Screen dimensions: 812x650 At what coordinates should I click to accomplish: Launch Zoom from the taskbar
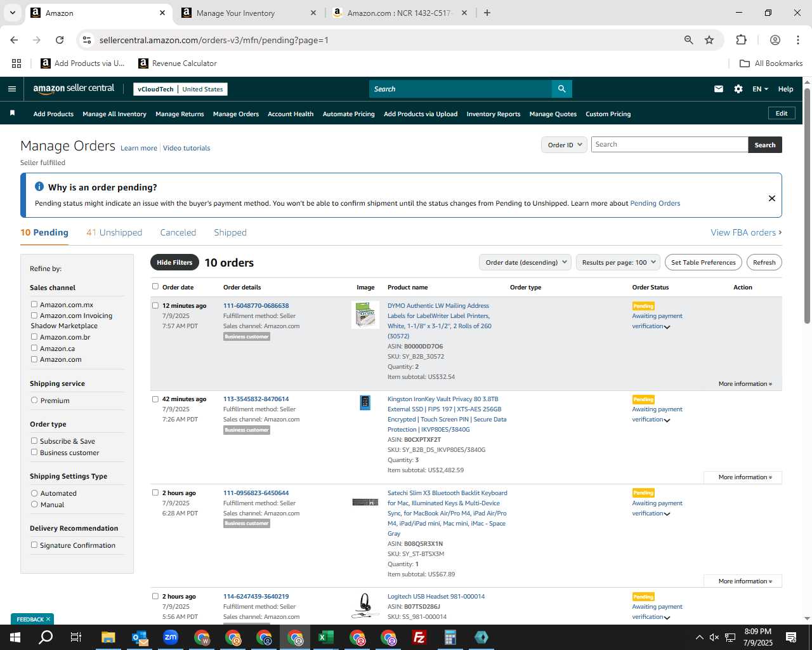(x=170, y=637)
